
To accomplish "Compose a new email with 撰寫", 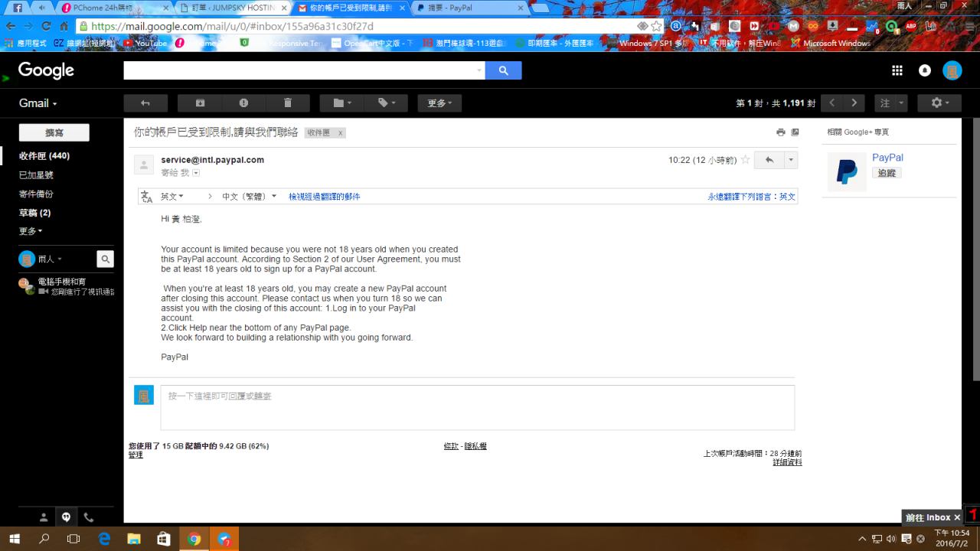I will [x=54, y=132].
